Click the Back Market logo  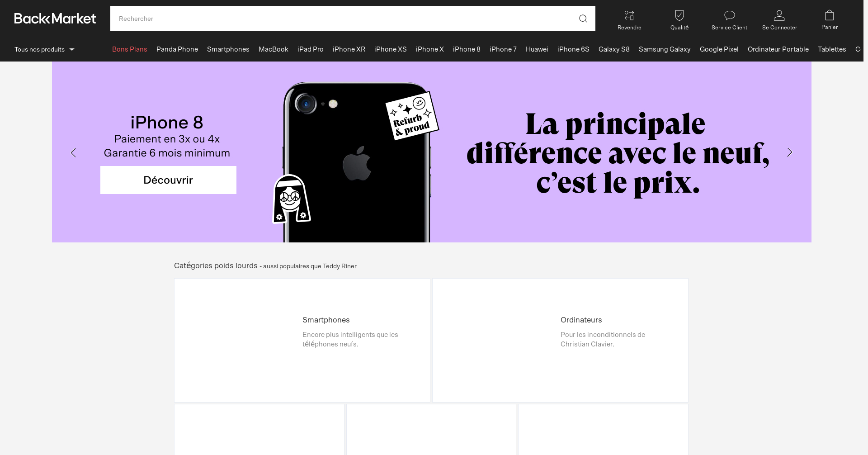[x=55, y=19]
